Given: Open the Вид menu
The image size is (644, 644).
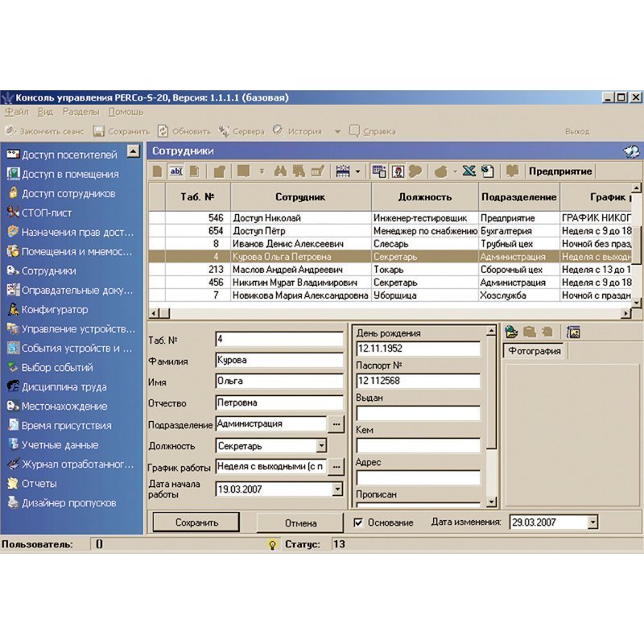Looking at the screenshot, I should click(45, 112).
